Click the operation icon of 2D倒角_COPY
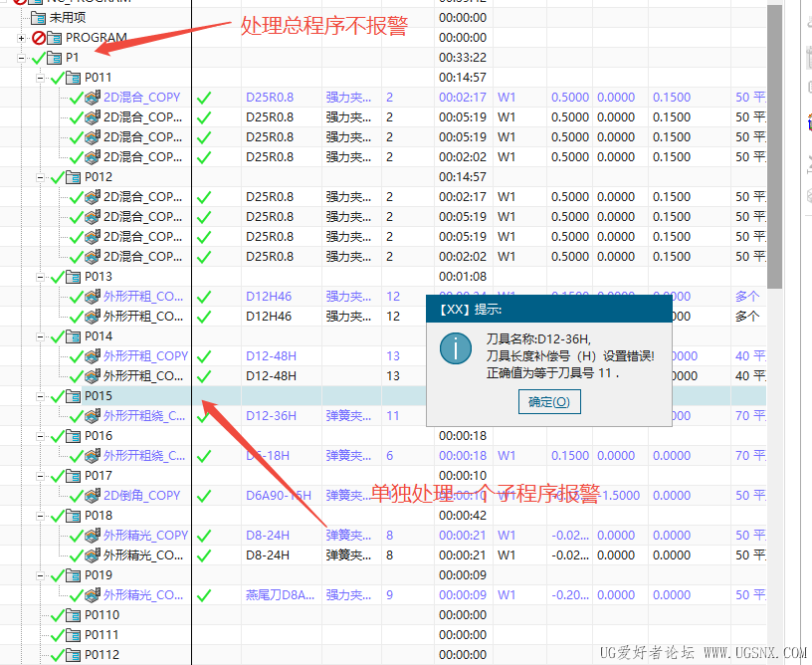This screenshot has width=812, height=665. pos(93,496)
